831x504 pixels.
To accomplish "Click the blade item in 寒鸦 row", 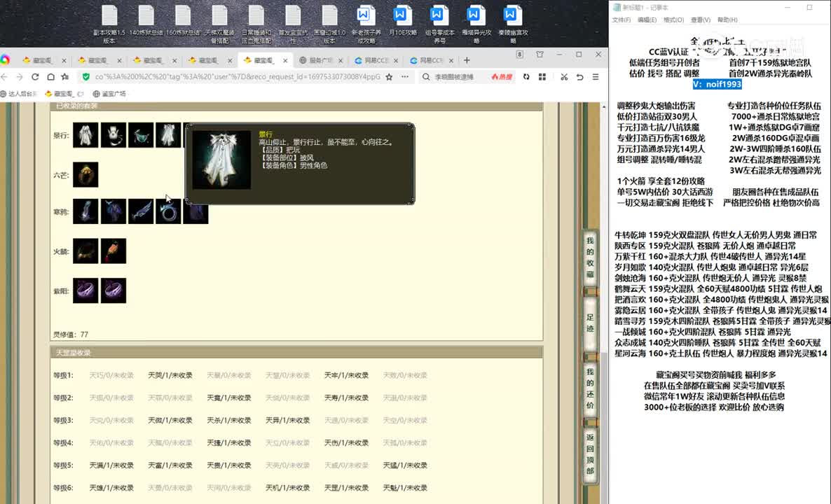I will point(140,211).
